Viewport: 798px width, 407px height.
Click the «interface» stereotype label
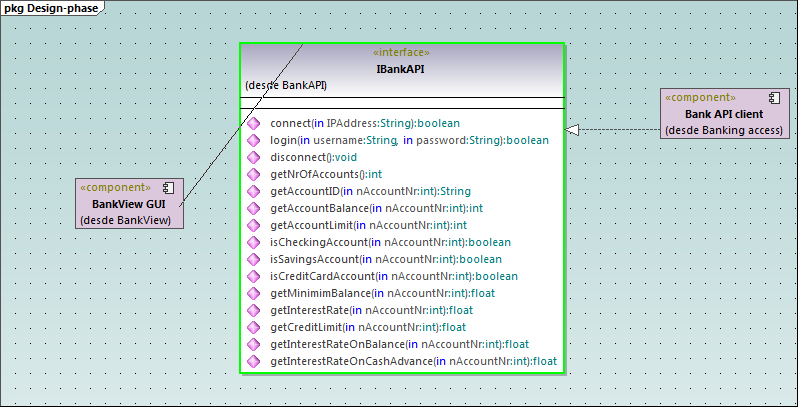[401, 53]
